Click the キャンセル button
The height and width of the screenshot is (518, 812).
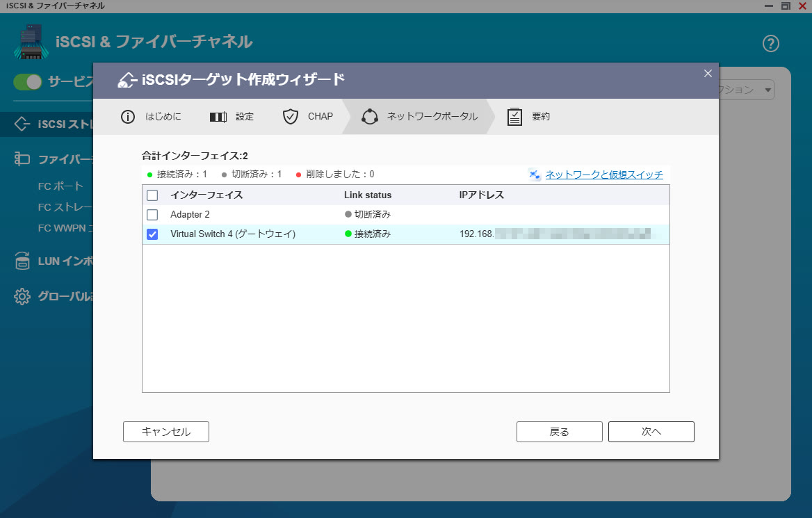[x=166, y=432]
